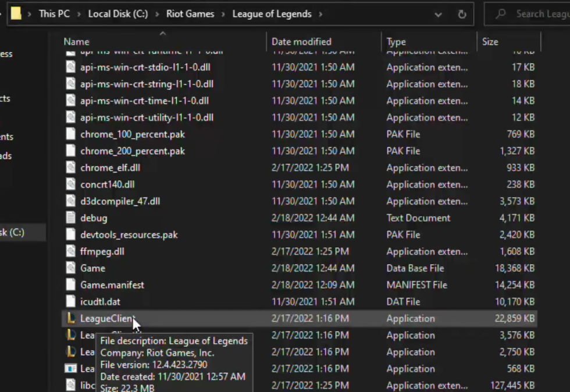
Task: Click the League icon on the 2,750 KB application row
Action: click(x=71, y=352)
